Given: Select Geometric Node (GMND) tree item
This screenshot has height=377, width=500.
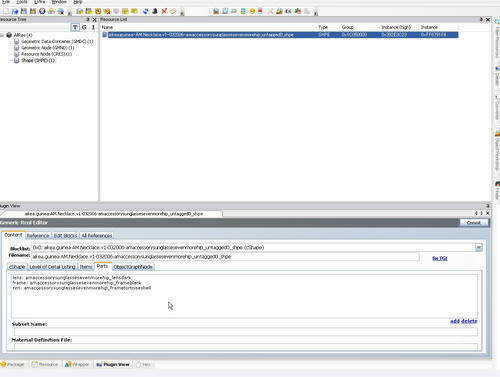Looking at the screenshot, I should click(x=48, y=48).
